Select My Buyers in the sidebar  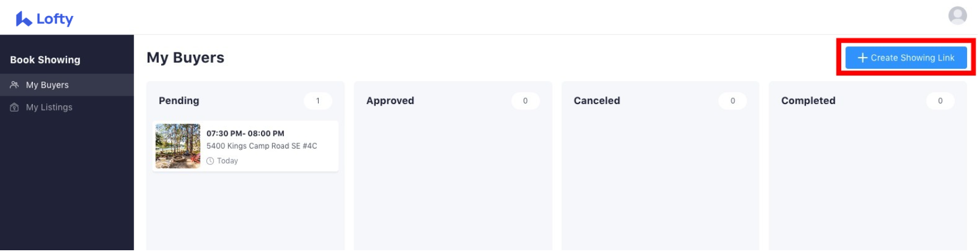click(x=67, y=85)
